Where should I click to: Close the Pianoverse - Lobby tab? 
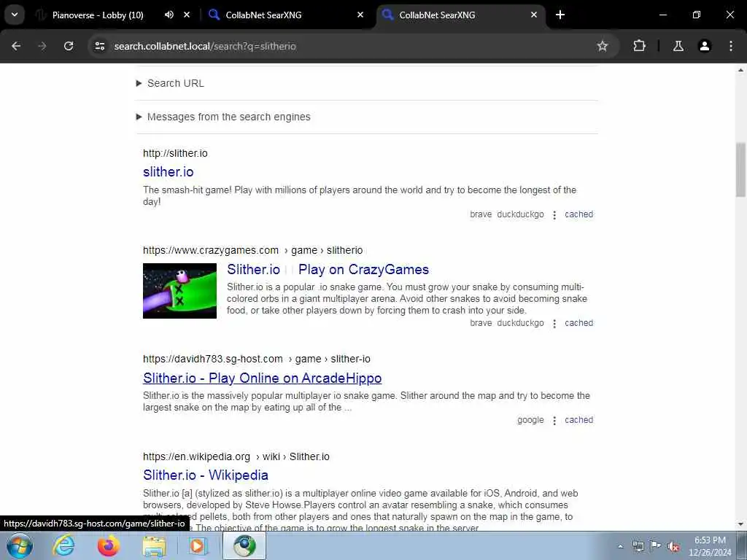[x=187, y=15]
